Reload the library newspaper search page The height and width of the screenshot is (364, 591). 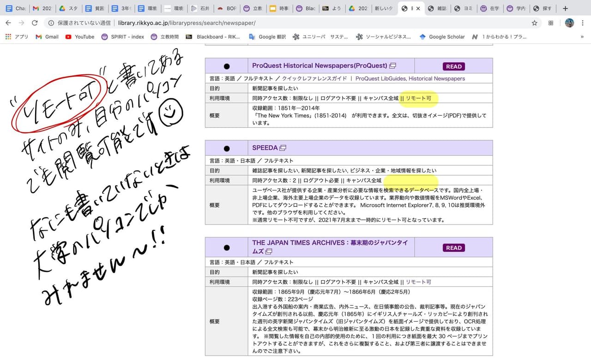tap(35, 23)
